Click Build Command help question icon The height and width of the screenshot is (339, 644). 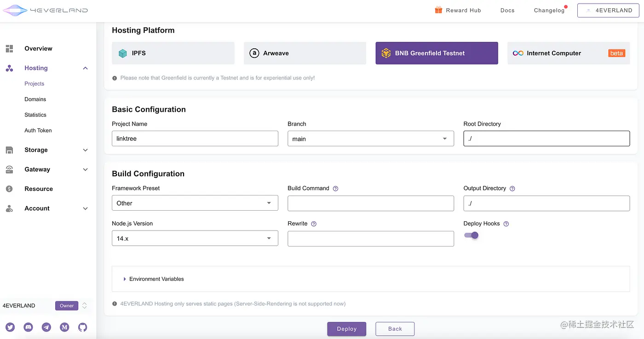335,189
